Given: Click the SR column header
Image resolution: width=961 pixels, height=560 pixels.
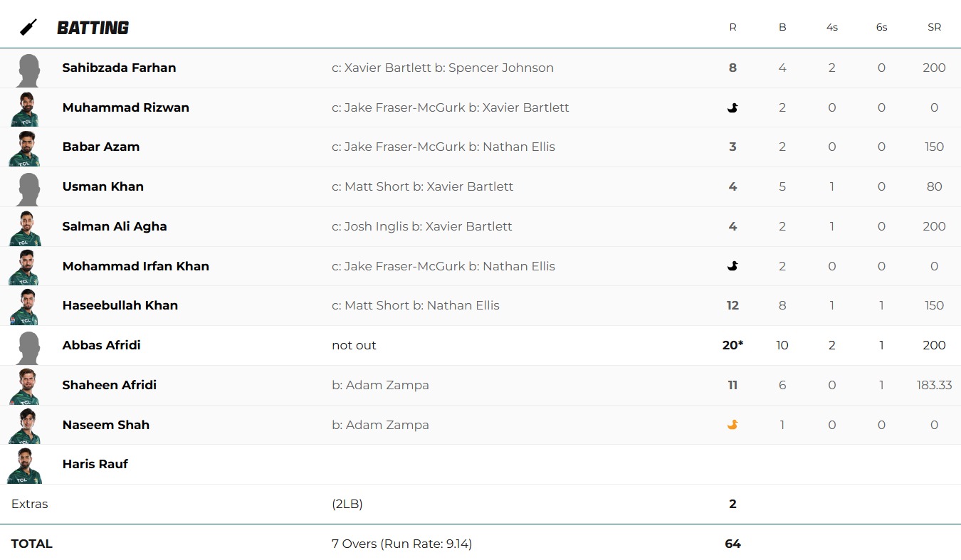Looking at the screenshot, I should click(x=934, y=28).
